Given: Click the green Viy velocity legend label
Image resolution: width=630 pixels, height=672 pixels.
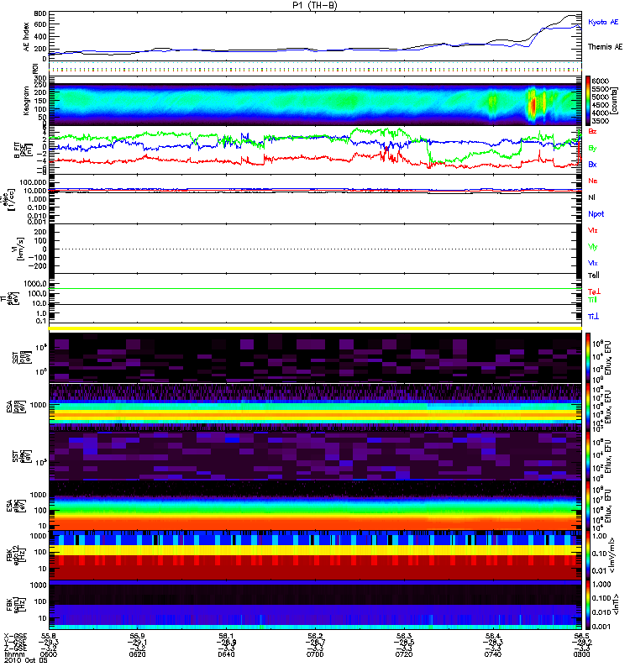Looking at the screenshot, I should click(x=592, y=247).
